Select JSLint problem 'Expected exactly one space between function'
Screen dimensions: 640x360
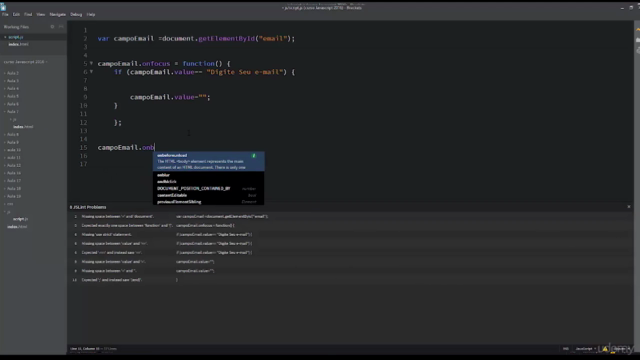pyautogui.click(x=351, y=225)
